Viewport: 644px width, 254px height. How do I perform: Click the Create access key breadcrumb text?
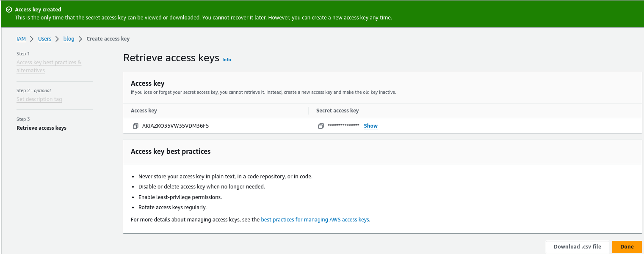click(x=108, y=39)
